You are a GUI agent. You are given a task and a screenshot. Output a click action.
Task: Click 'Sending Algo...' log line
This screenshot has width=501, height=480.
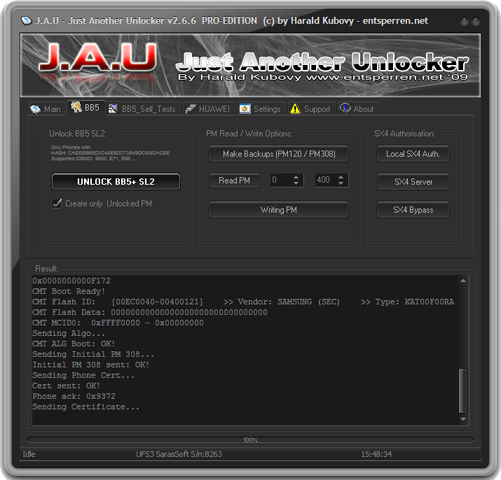[69, 333]
